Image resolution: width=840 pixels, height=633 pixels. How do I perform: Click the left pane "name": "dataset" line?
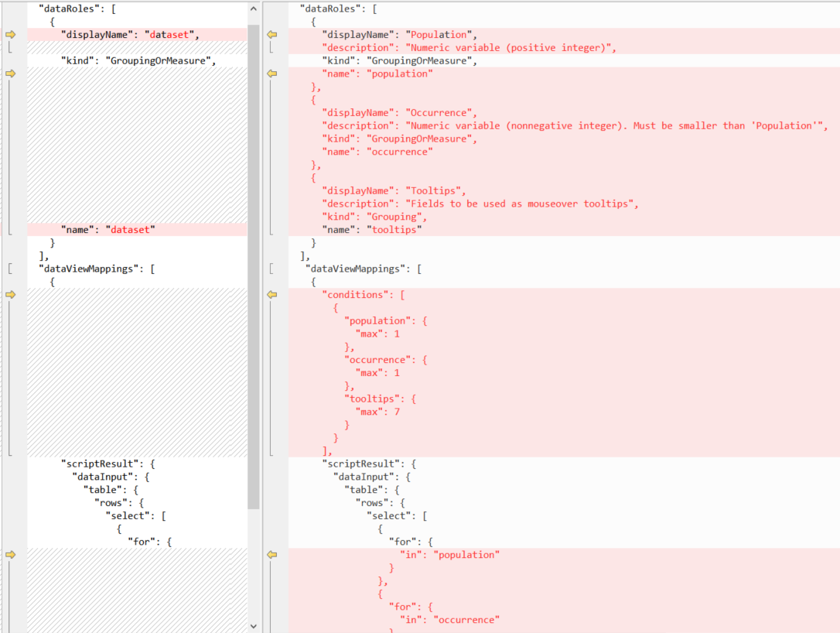(x=108, y=230)
